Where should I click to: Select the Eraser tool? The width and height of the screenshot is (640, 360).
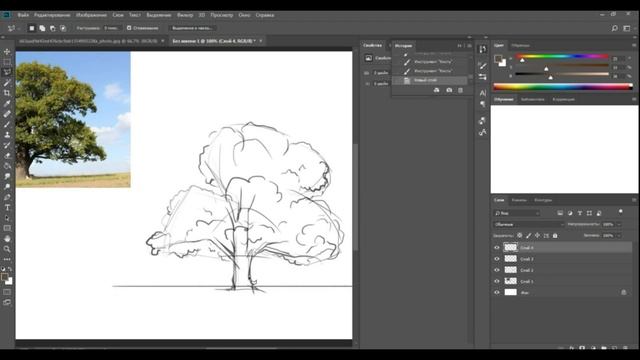[x=7, y=156]
